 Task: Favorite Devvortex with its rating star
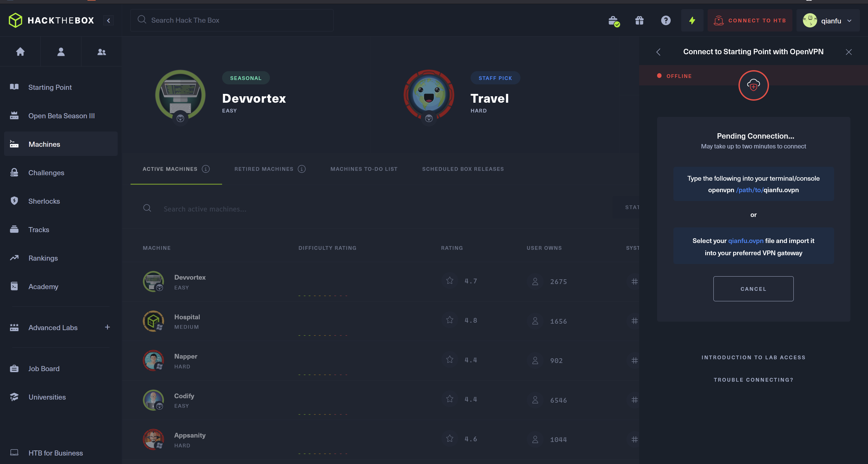450,281
